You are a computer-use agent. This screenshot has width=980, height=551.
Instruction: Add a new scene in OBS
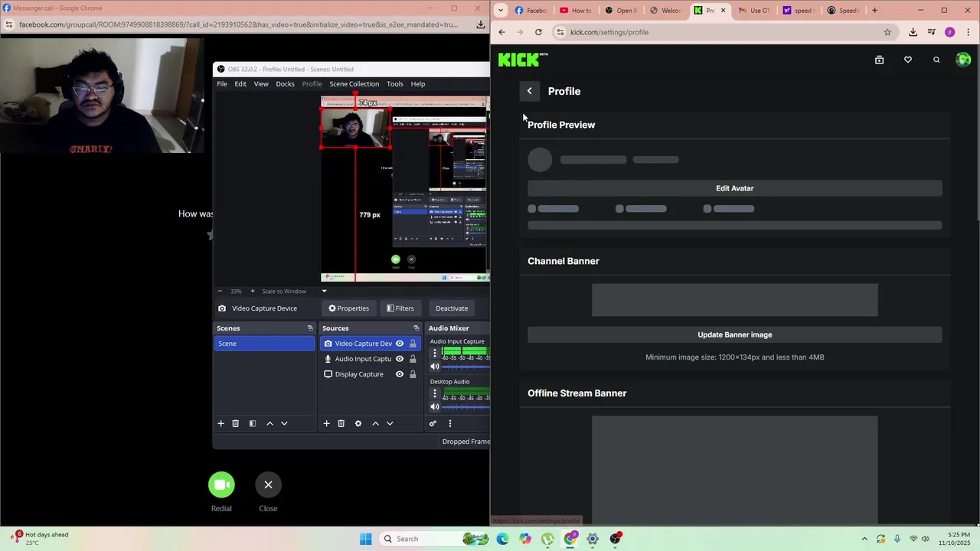[220, 423]
